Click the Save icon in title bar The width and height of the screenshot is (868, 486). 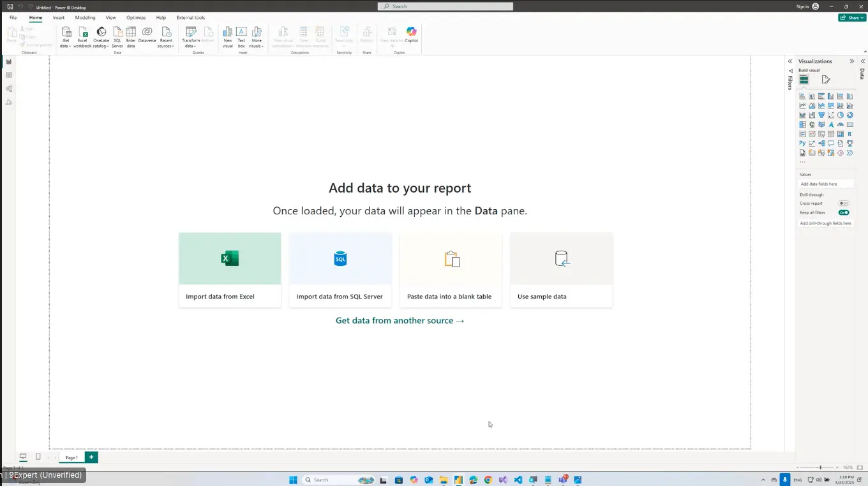click(10, 6)
